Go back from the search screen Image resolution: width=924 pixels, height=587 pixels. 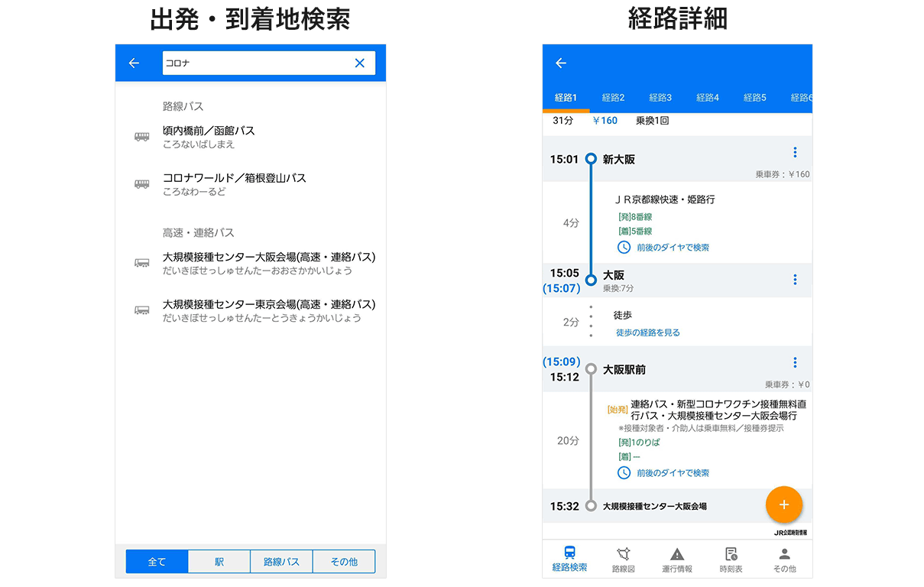(135, 63)
